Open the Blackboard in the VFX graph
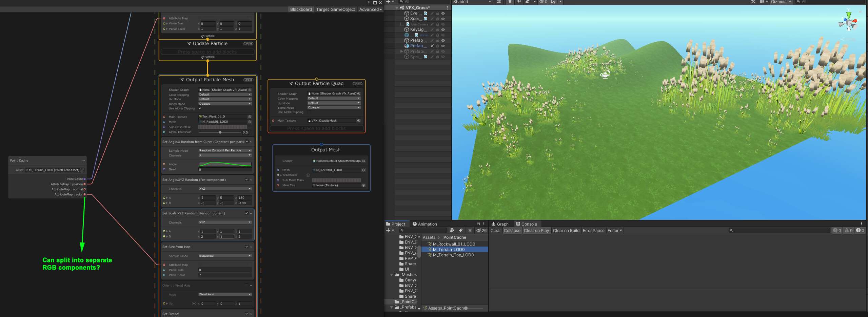Screen dimensions: 868x317 tap(300, 9)
